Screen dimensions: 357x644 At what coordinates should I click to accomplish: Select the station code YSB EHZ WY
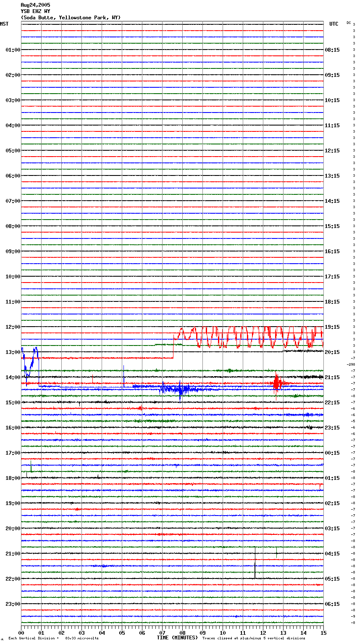pos(35,11)
